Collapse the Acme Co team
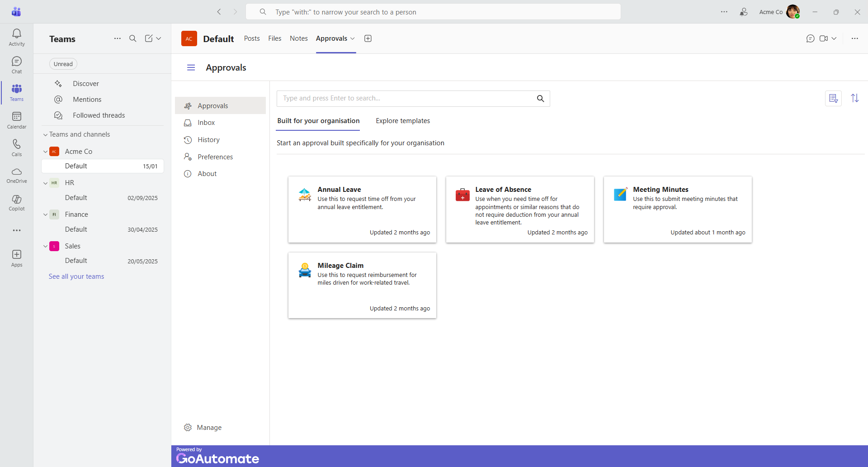The width and height of the screenshot is (868, 467). click(45, 152)
